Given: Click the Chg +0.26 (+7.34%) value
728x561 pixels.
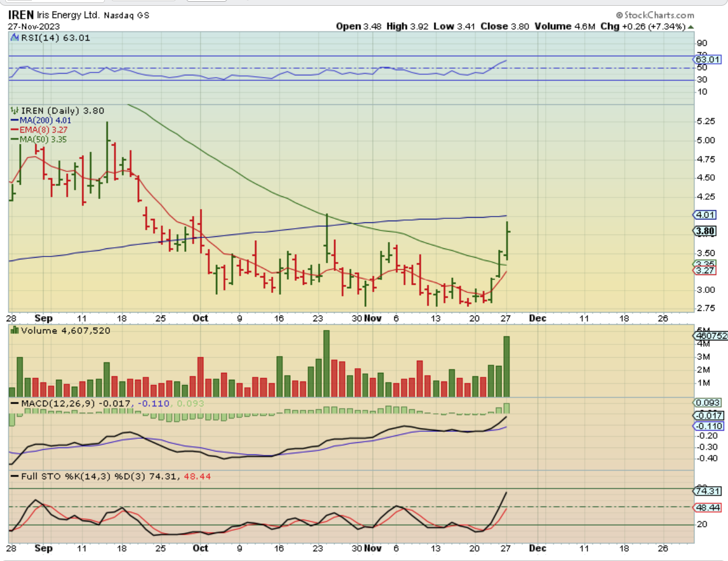Looking at the screenshot, I should (643, 27).
